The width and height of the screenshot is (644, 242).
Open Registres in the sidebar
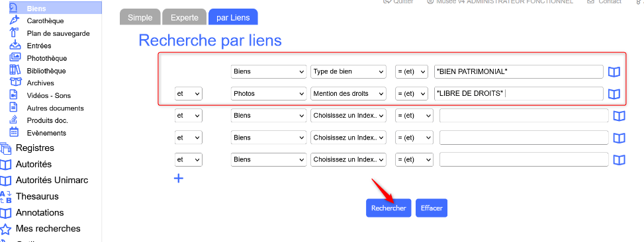(x=35, y=148)
